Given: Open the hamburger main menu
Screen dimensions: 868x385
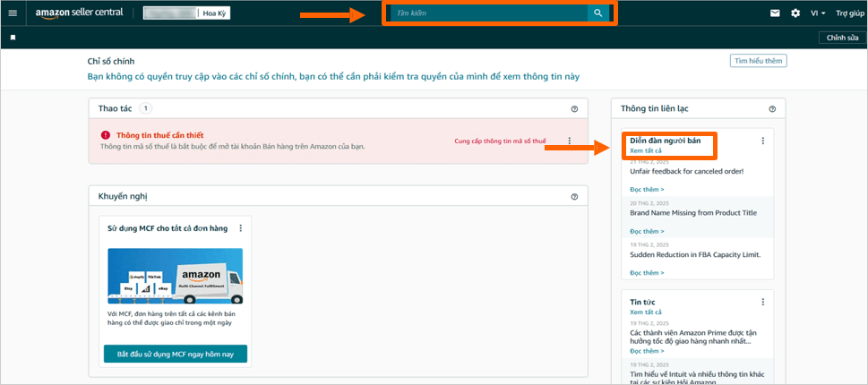Looking at the screenshot, I should pyautogui.click(x=13, y=13).
